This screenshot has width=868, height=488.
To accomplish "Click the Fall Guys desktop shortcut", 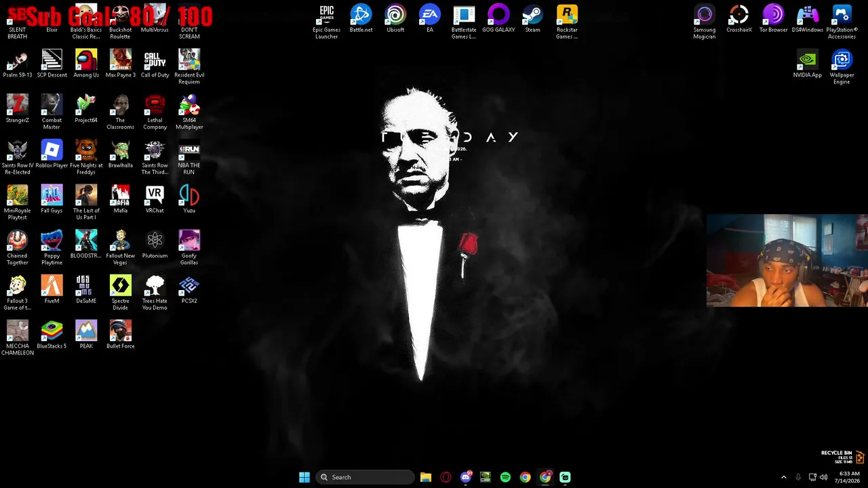I will pyautogui.click(x=52, y=200).
